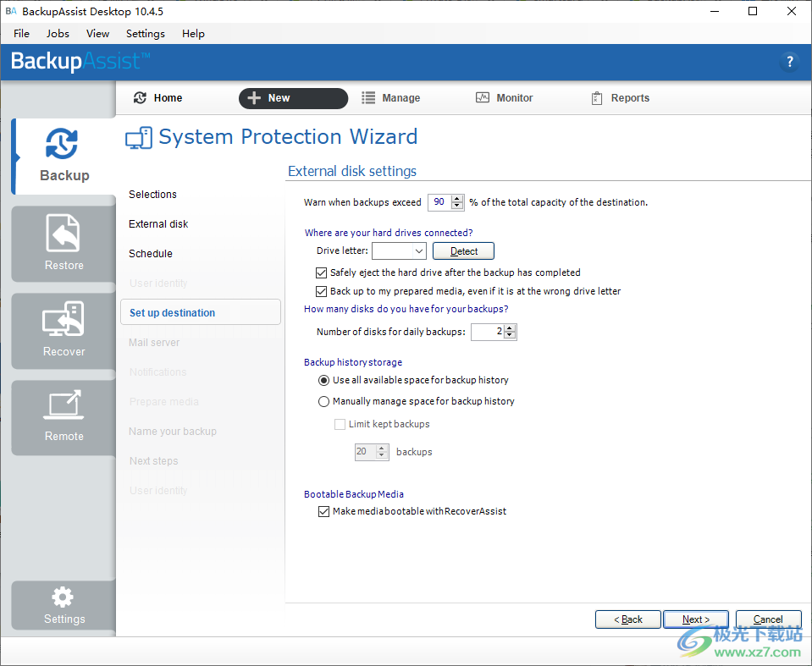Image resolution: width=812 pixels, height=666 pixels.
Task: Click the BackupAssist logo
Action: (x=80, y=61)
